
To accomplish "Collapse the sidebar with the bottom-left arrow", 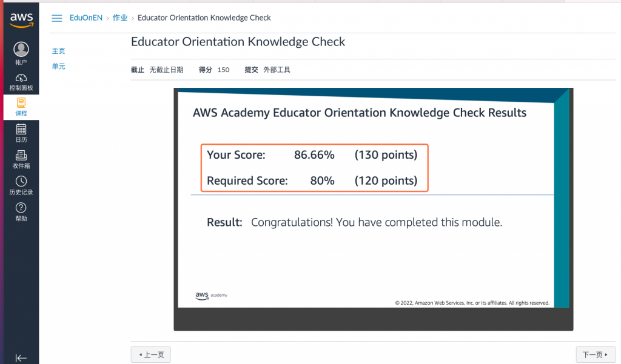I will pos(22,357).
